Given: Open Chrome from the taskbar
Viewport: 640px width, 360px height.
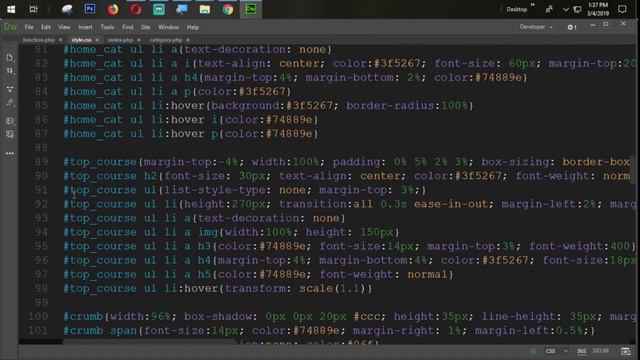Looking at the screenshot, I should coord(228,9).
